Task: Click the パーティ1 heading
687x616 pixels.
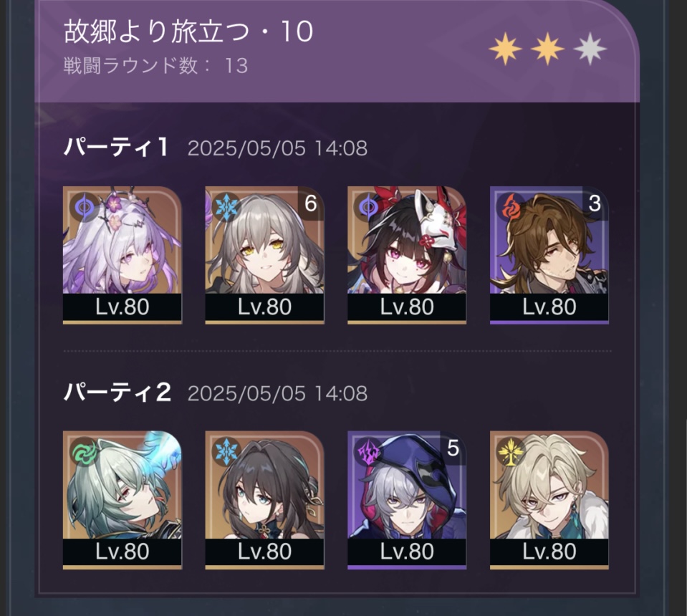Action: [x=116, y=147]
